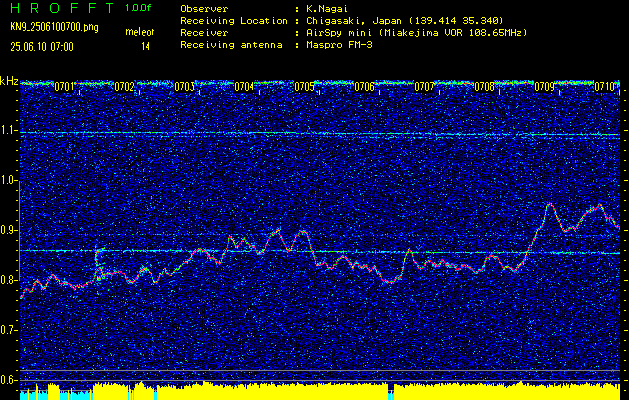Viewport: 629px width, 400px height.
Task: Click the 0702 time marker
Action: tap(124, 87)
